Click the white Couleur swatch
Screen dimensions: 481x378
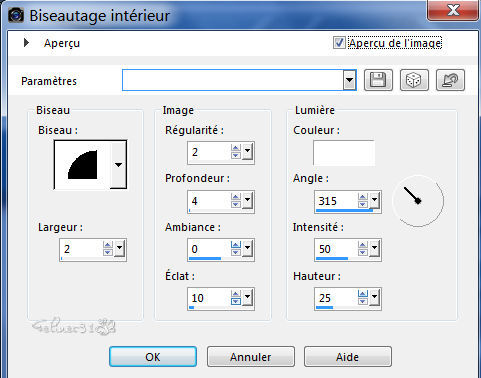pos(344,153)
